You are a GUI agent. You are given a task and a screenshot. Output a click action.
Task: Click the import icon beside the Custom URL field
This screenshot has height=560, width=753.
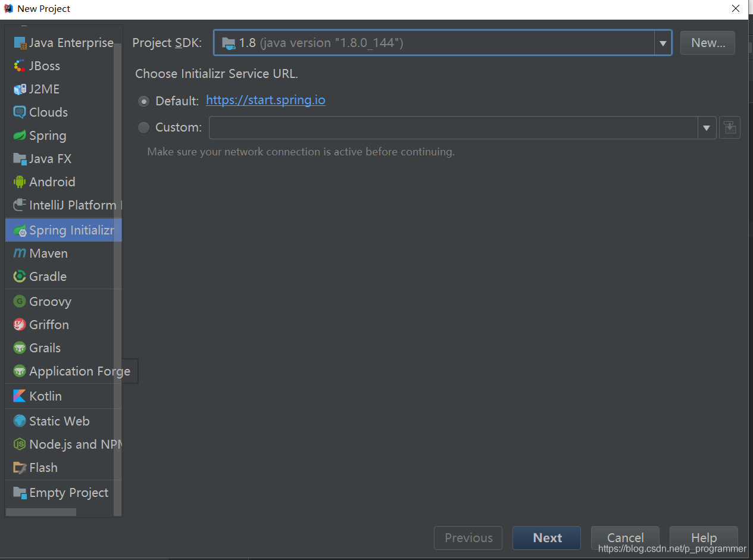click(729, 127)
